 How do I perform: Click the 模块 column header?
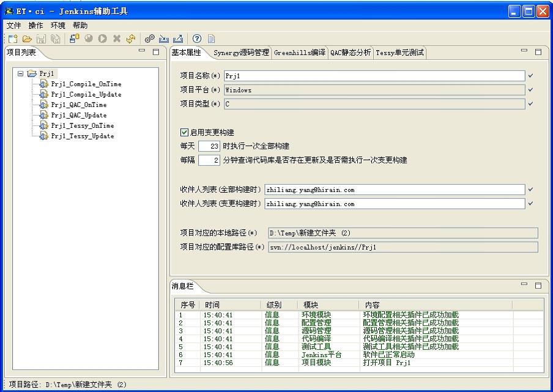pyautogui.click(x=329, y=305)
